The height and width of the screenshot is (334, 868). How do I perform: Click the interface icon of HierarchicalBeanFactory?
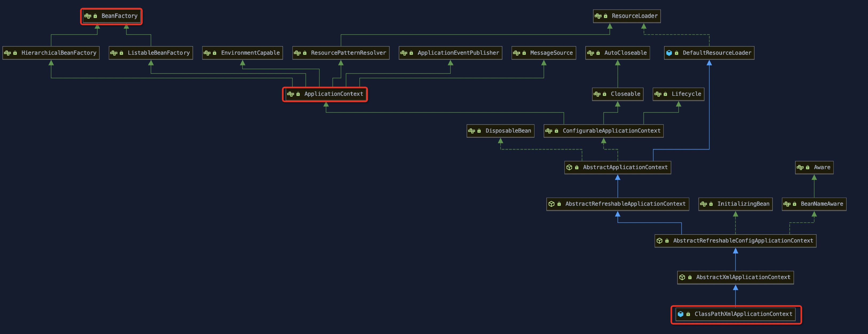[7, 53]
